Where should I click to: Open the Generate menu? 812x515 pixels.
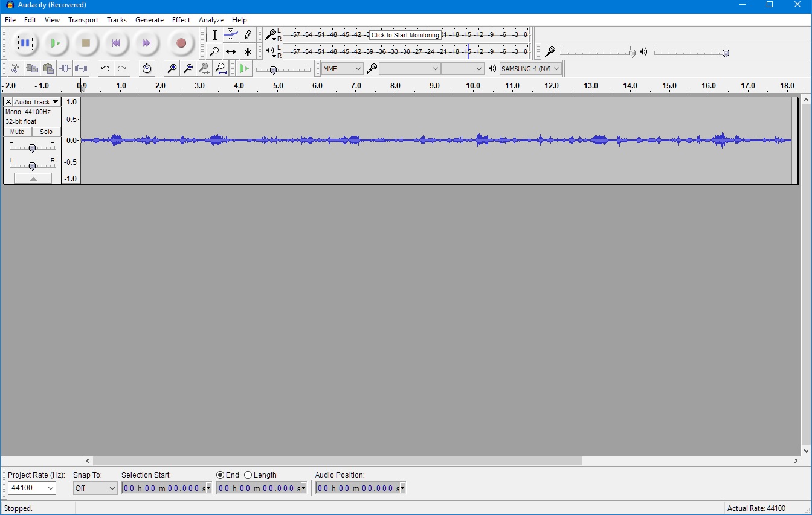click(149, 20)
